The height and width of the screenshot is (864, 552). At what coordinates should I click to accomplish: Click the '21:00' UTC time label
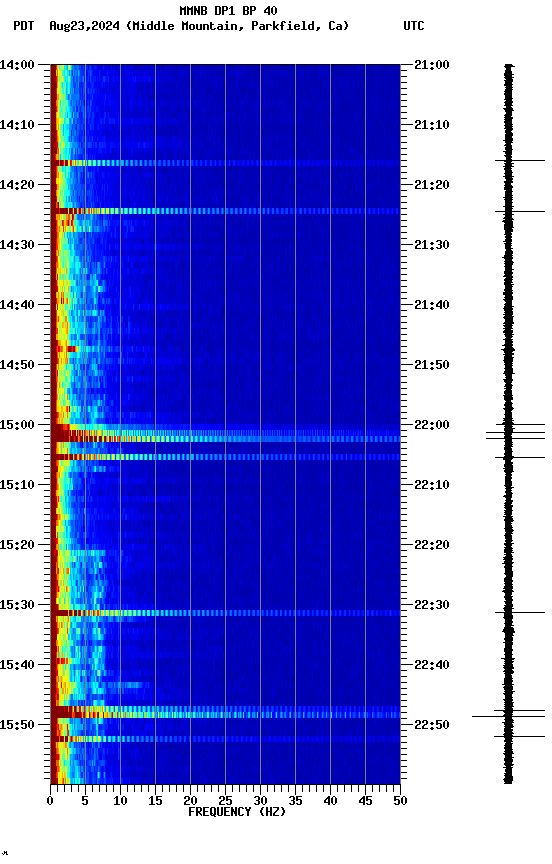pos(432,65)
